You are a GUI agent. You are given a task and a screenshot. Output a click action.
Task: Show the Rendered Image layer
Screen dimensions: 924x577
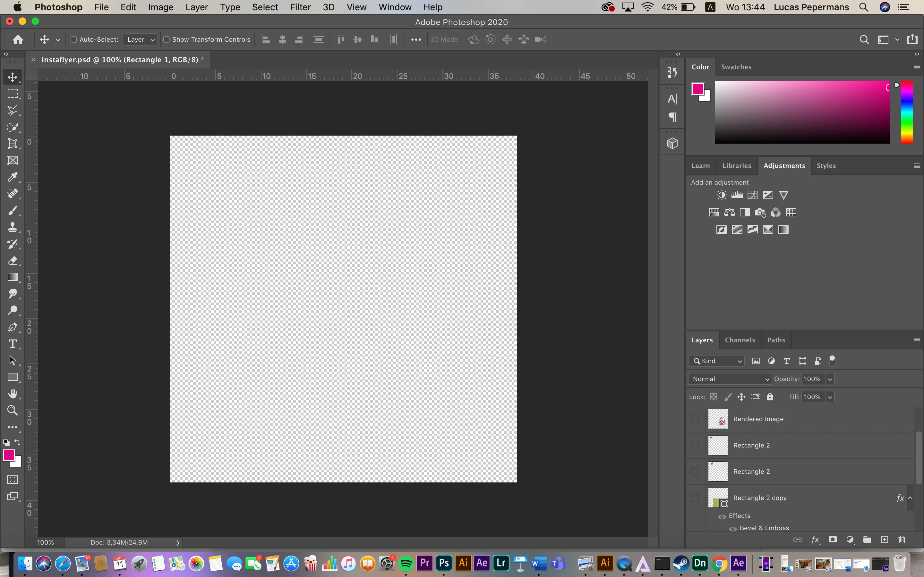695,419
